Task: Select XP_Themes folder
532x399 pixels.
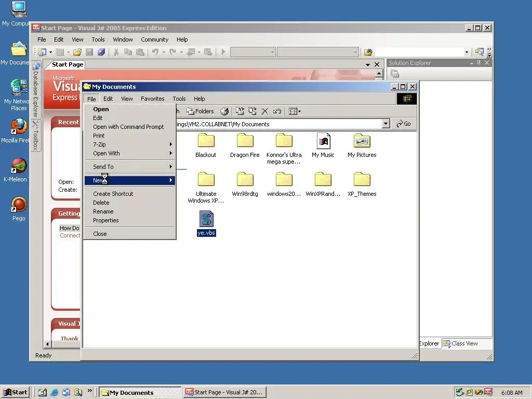Action: [x=362, y=184]
